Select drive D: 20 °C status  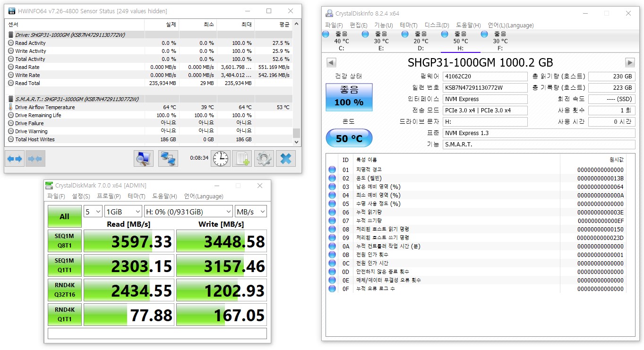(x=421, y=41)
